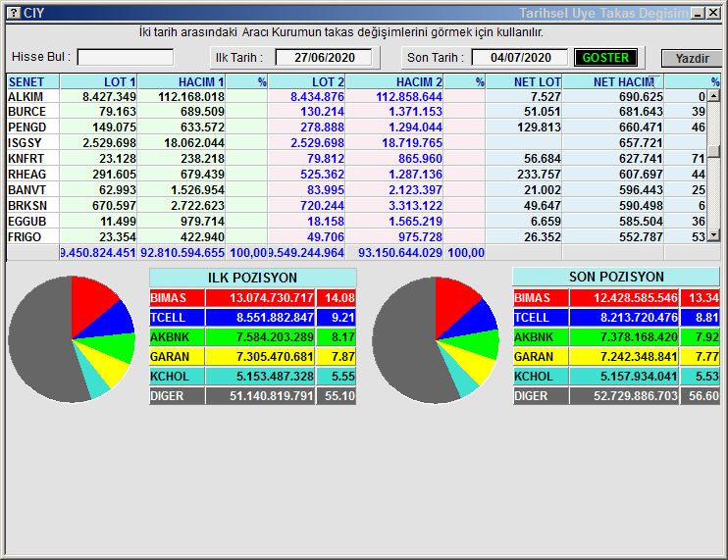Image resolution: width=728 pixels, height=560 pixels.
Task: Click PENGD NET LOT value 129.813
Action: [539, 127]
